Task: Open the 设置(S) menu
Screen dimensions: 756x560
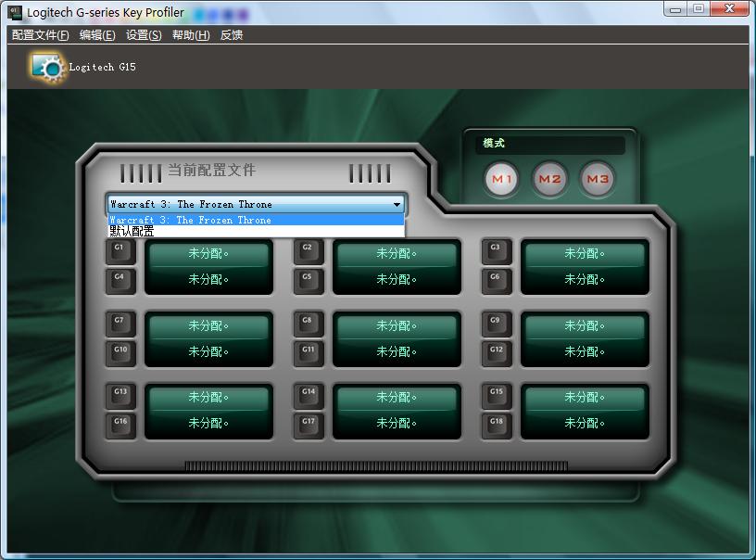Action: point(144,35)
